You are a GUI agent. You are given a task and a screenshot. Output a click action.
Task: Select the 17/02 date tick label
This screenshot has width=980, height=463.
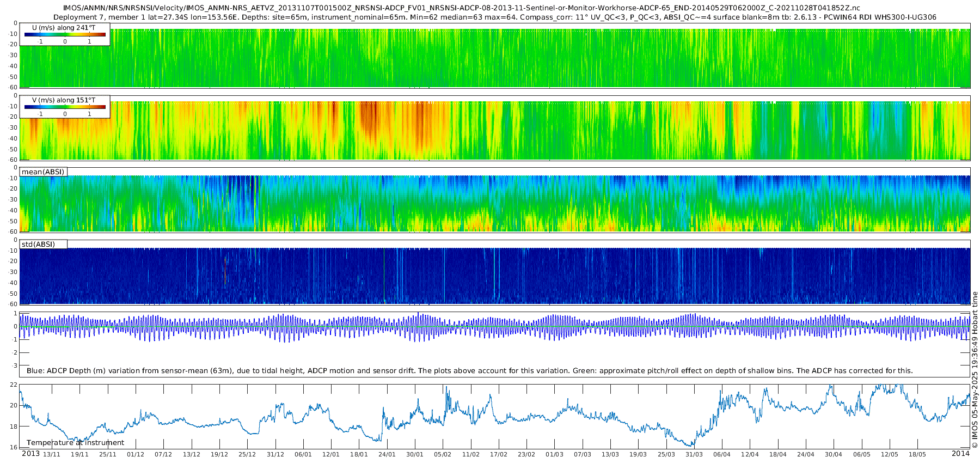pyautogui.click(x=499, y=455)
